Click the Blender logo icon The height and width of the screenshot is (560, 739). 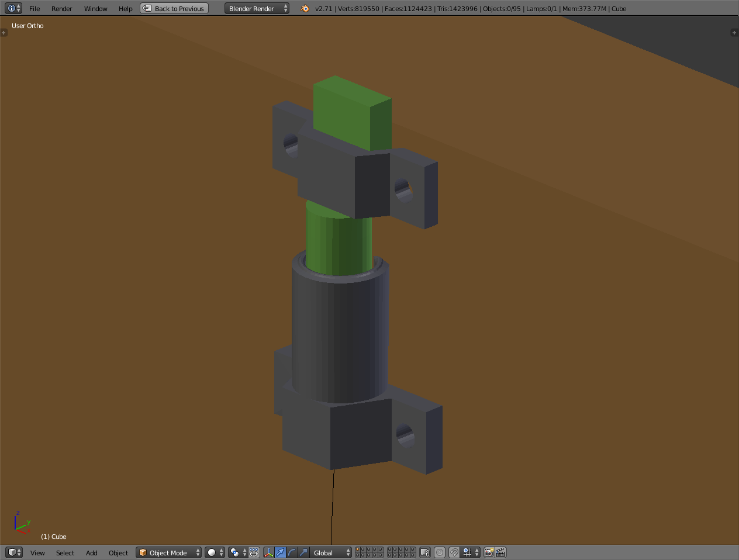[305, 8]
